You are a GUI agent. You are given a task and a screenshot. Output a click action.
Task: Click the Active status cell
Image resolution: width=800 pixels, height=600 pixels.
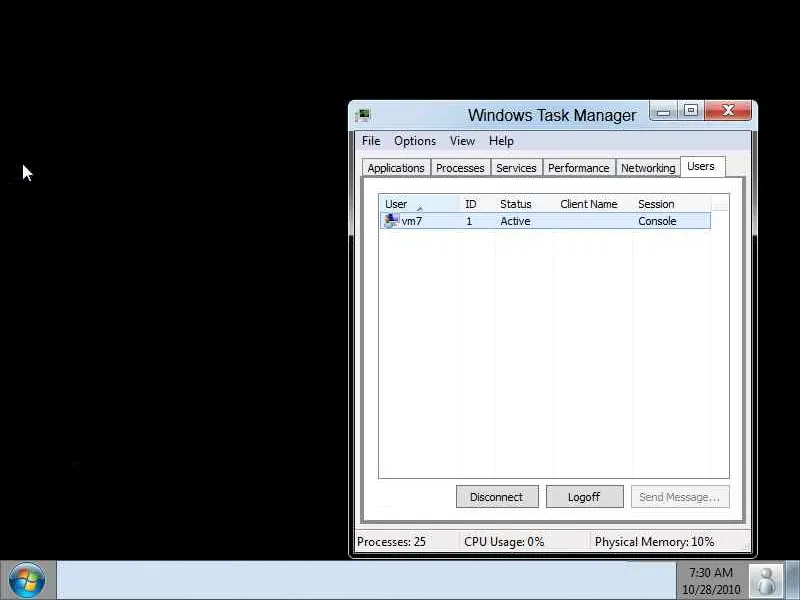point(515,221)
